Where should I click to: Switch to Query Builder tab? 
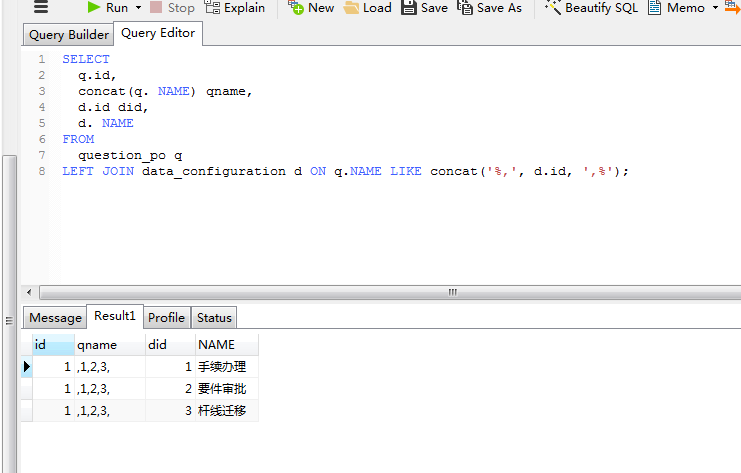(69, 35)
